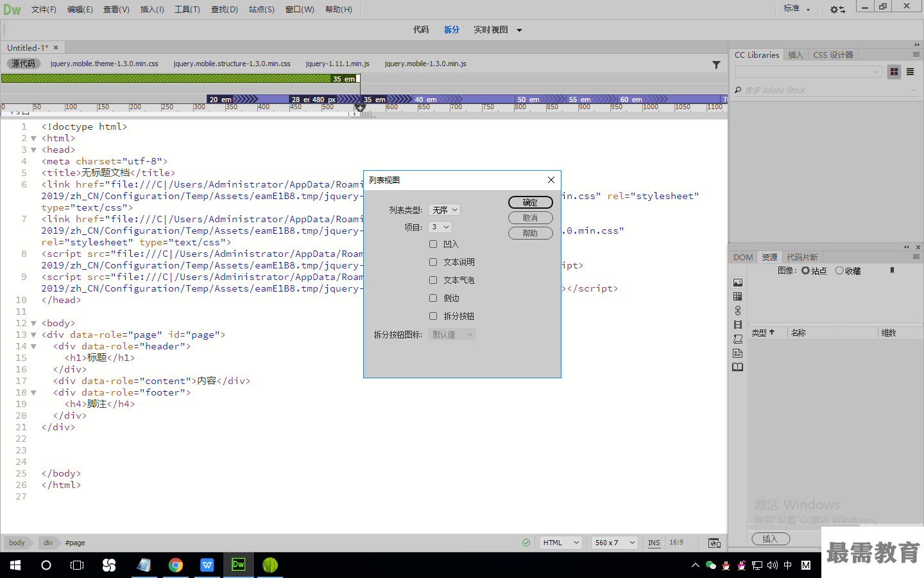Click 确定 in the 列表视图 dialog
The height and width of the screenshot is (578, 924).
click(530, 202)
